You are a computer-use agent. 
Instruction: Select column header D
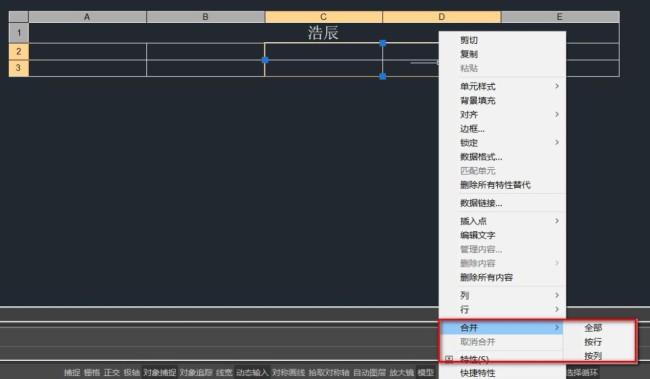tap(441, 17)
